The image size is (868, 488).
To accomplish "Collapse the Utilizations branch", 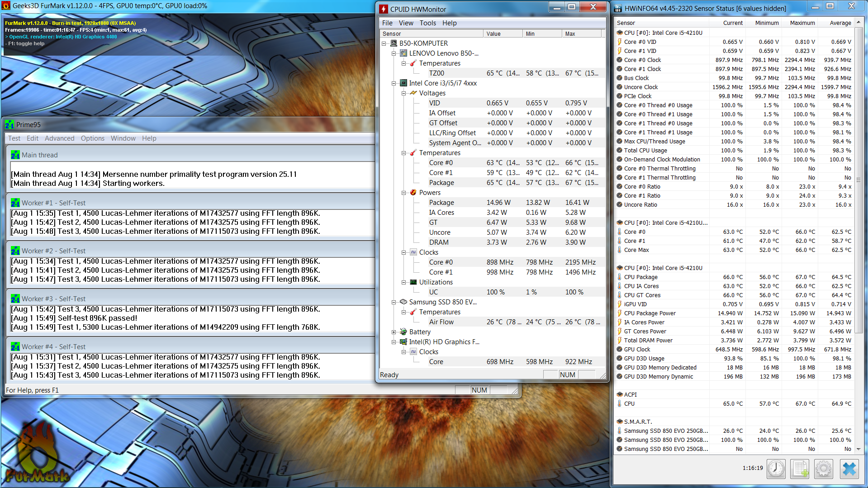I will tap(404, 282).
